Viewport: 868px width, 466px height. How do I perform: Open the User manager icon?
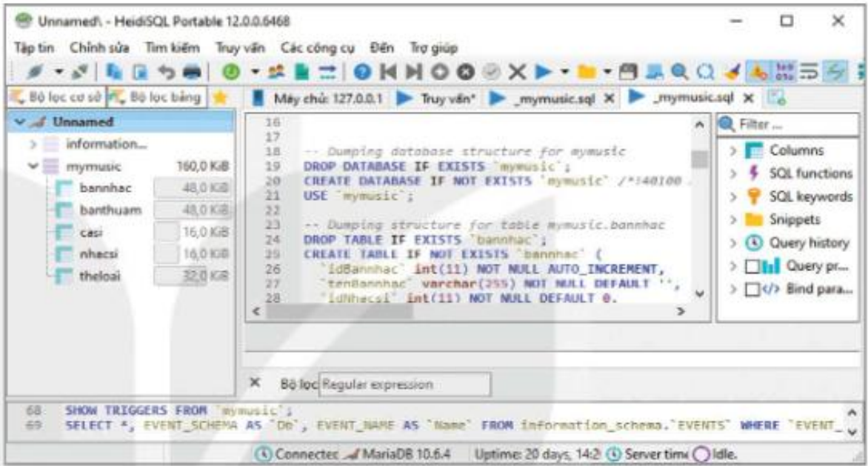[276, 72]
